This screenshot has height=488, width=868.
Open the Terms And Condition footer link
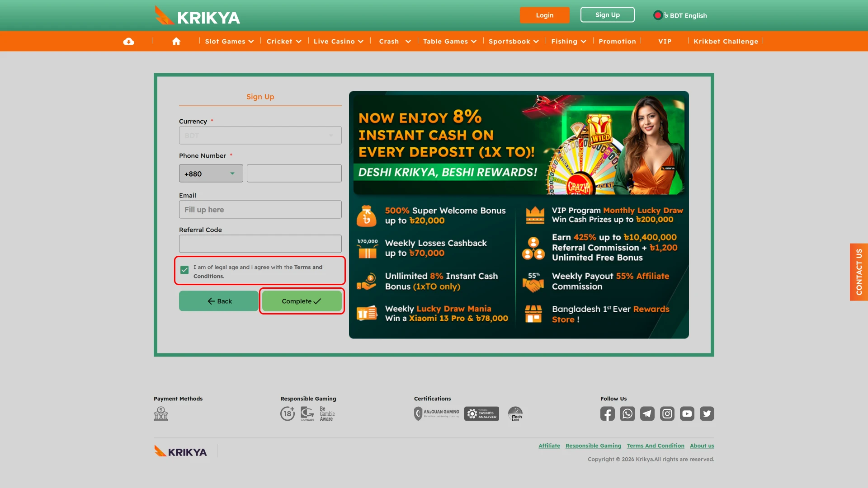(x=656, y=446)
